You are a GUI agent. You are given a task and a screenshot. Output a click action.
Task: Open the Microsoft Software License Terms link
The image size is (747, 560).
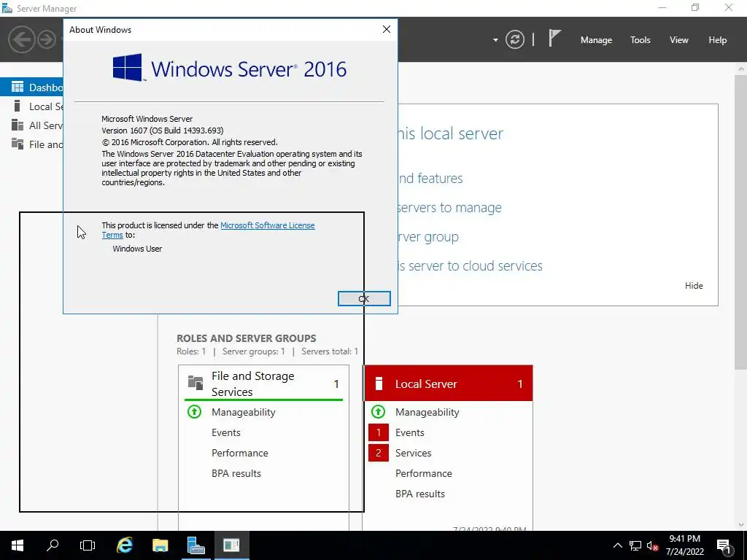208,230
